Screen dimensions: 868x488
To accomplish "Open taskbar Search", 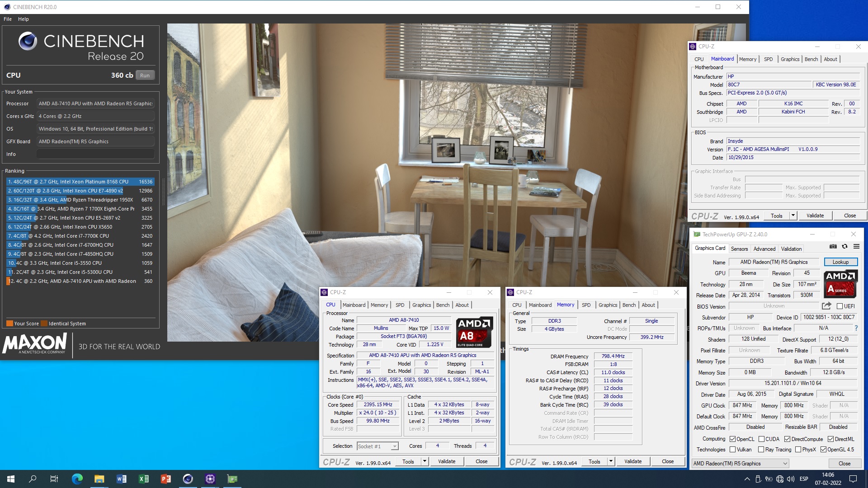I will point(33,479).
